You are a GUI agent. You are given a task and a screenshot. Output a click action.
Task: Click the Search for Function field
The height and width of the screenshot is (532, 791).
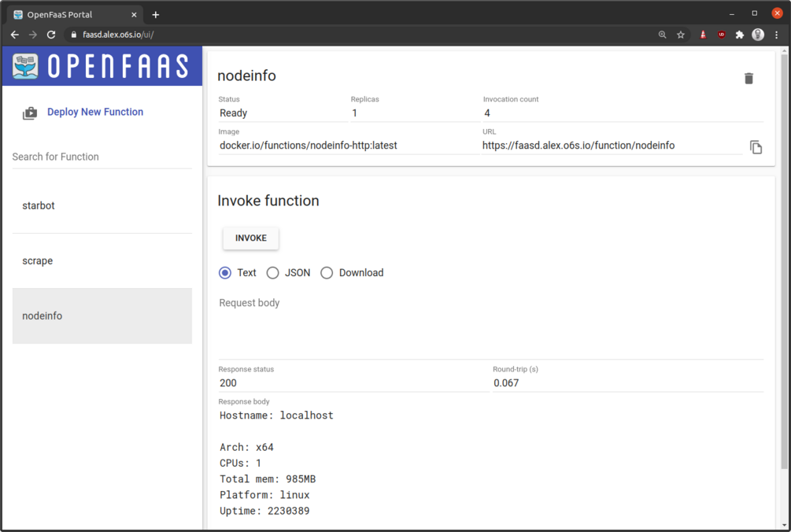click(102, 157)
